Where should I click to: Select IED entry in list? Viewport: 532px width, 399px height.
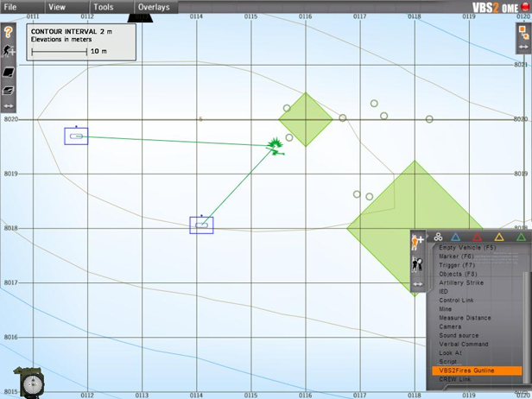coord(443,292)
